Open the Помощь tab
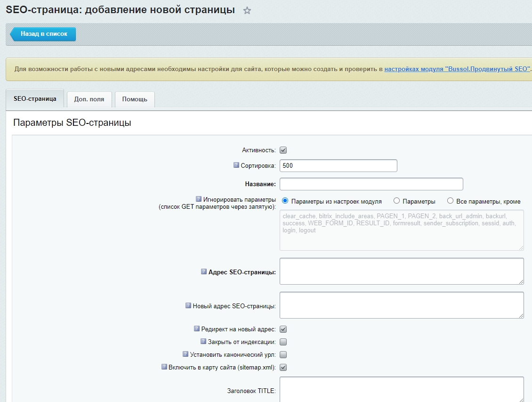The height and width of the screenshot is (402, 532). (134, 99)
